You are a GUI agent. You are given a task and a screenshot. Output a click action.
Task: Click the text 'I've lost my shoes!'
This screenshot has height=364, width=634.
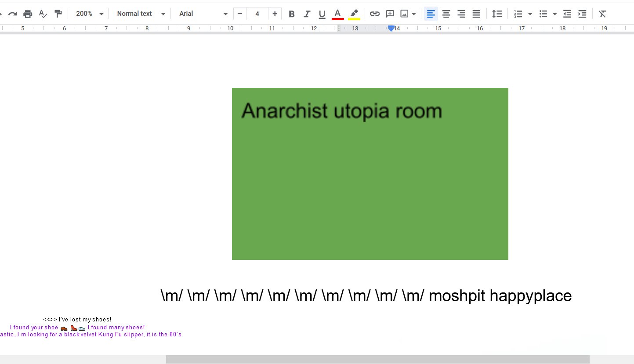(85, 319)
